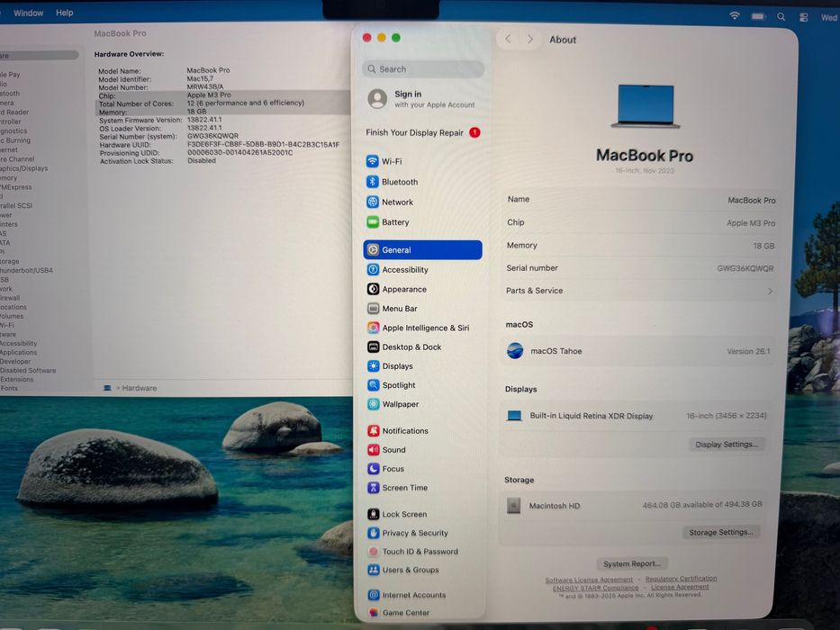
Task: Select the Network globe icon
Action: [x=373, y=202]
